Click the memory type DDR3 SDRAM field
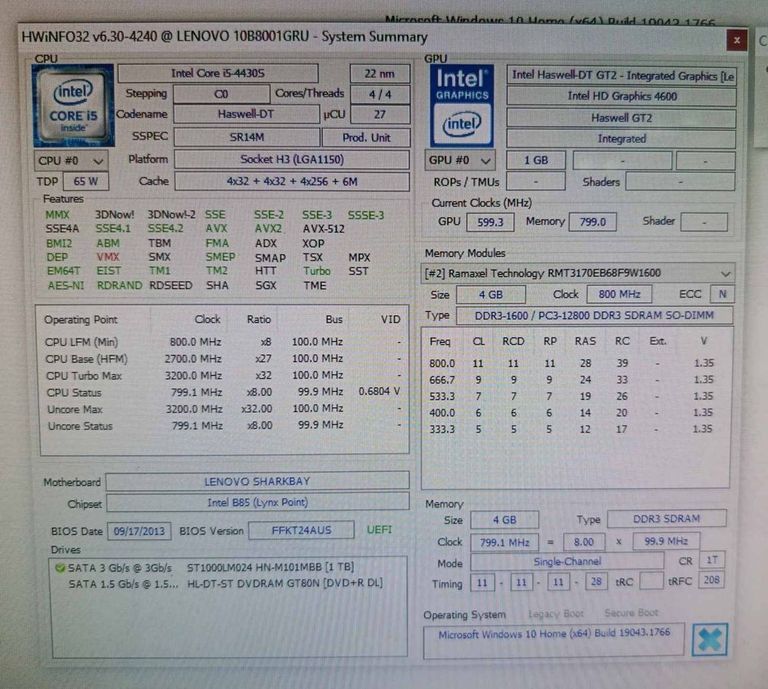Image resolution: width=768 pixels, height=689 pixels. [x=666, y=519]
